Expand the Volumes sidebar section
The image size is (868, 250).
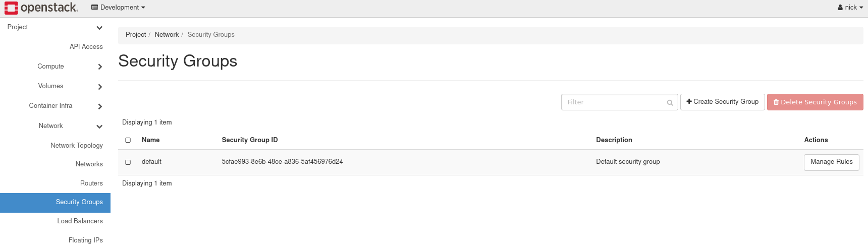100,87
